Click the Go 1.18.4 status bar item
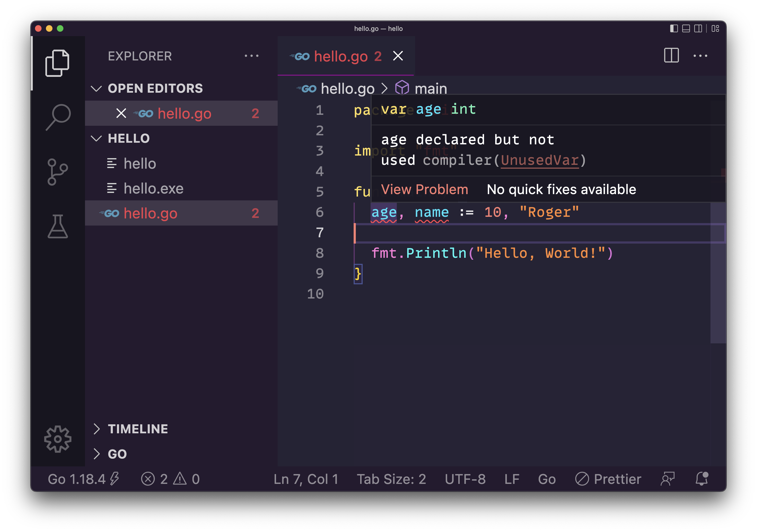 (83, 479)
